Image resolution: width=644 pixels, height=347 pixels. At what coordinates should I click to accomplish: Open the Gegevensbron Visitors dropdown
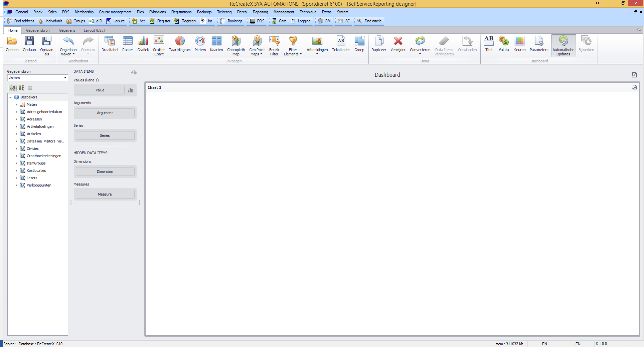[x=65, y=78]
